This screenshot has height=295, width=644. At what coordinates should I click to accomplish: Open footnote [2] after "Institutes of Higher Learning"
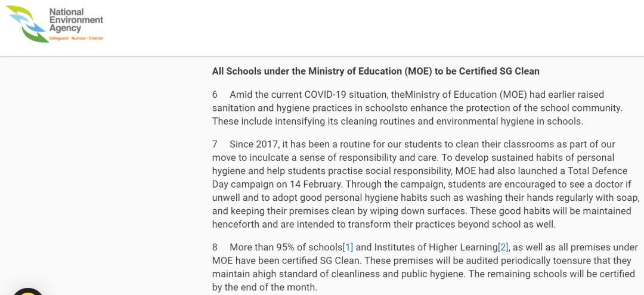(503, 247)
